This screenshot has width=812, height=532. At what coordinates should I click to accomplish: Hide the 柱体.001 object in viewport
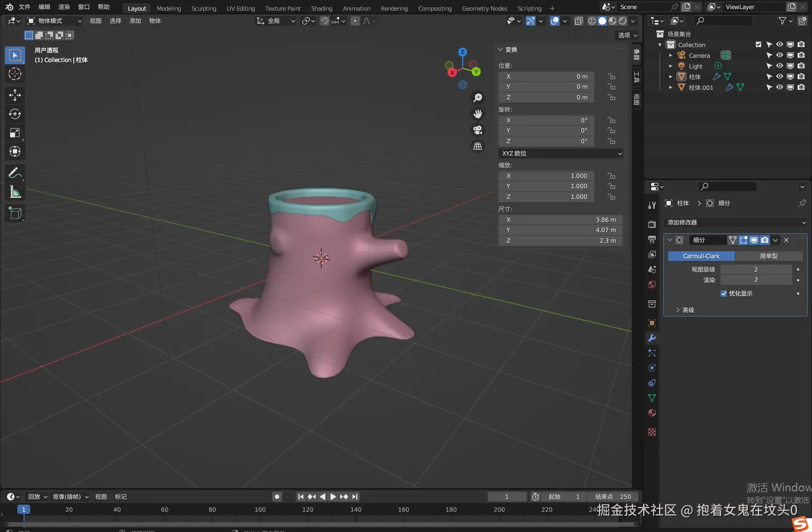[779, 88]
